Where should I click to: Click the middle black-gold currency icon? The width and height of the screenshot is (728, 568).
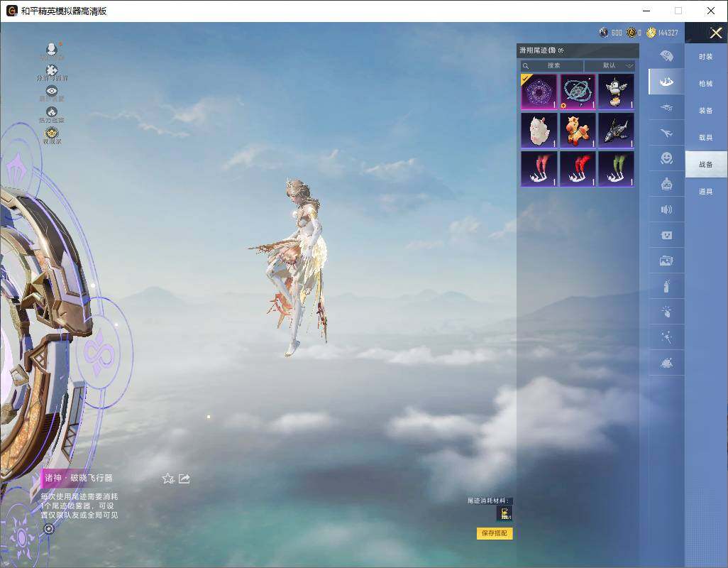click(631, 33)
